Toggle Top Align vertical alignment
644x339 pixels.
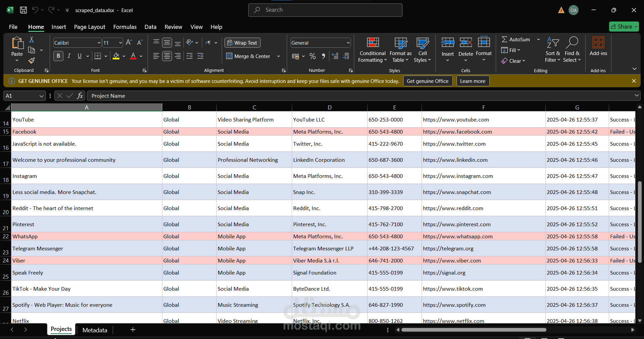click(x=156, y=43)
